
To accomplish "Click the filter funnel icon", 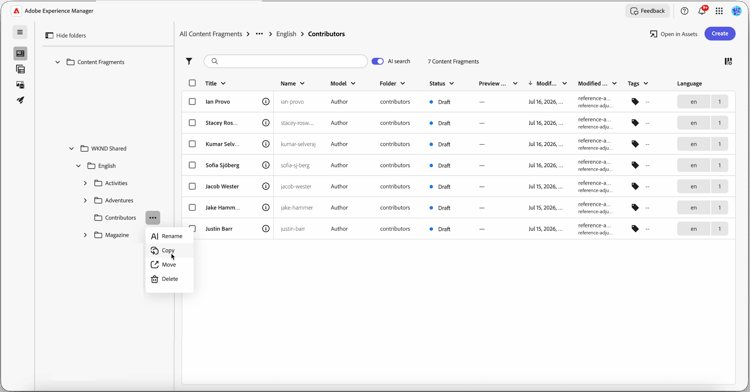I will coord(189,61).
